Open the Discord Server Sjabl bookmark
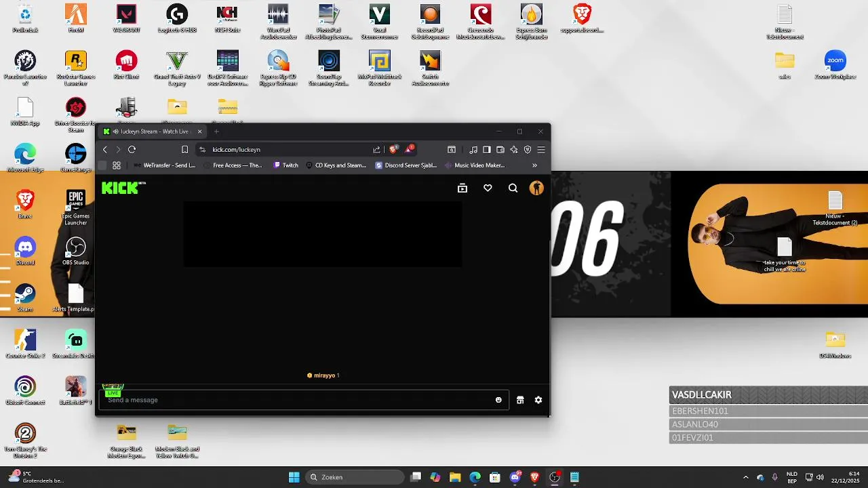 (x=406, y=165)
